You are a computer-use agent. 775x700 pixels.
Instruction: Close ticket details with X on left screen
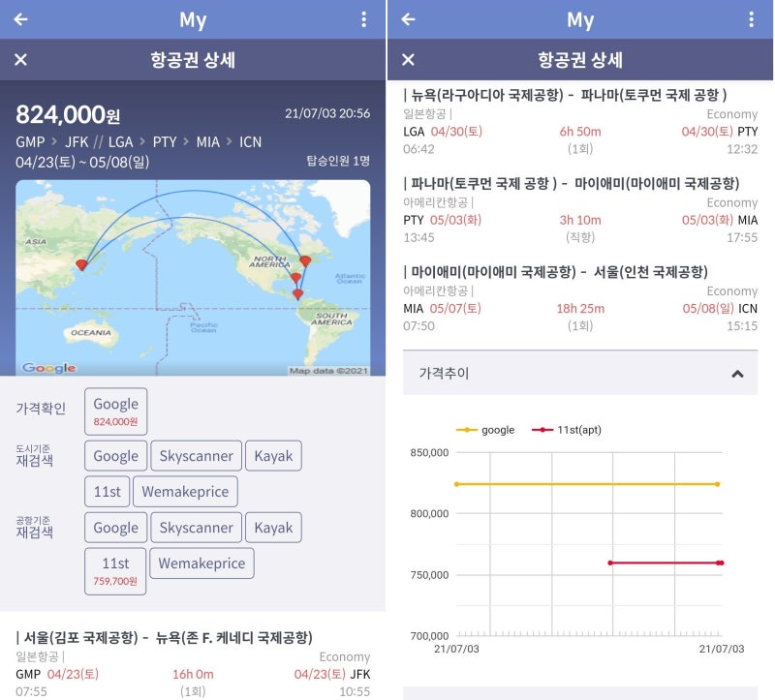[20, 60]
